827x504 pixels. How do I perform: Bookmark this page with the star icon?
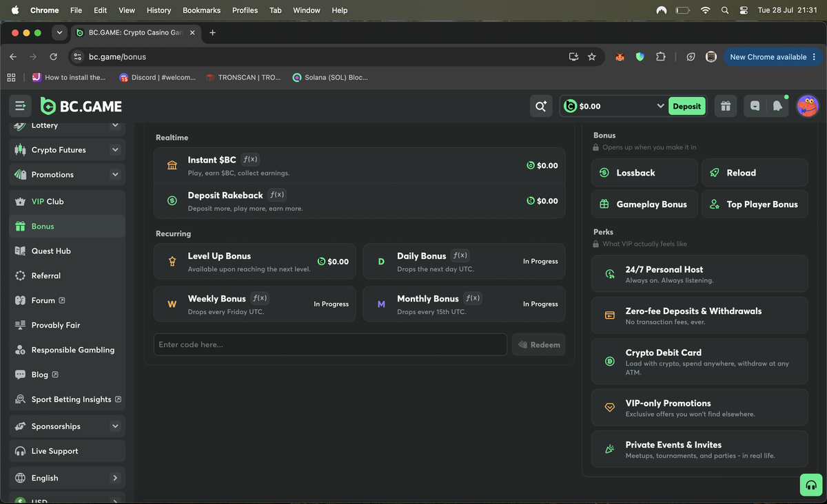592,57
